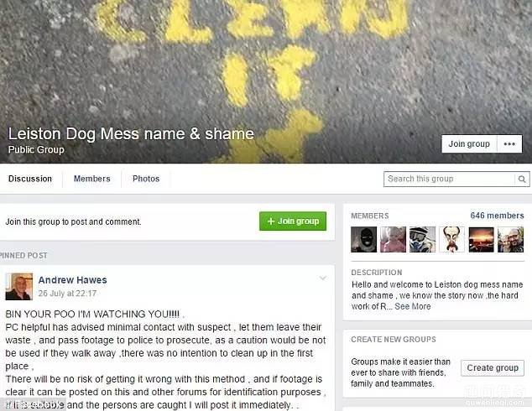Switch to the Discussion tab

pos(30,179)
